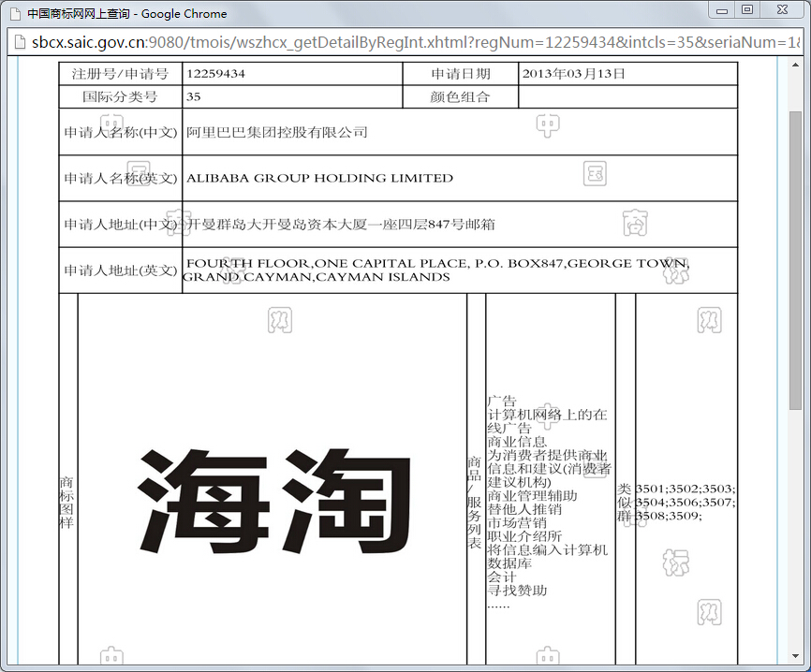Click the 商品/服务列表 vertical label
This screenshot has height=672, width=811.
pyautogui.click(x=474, y=503)
